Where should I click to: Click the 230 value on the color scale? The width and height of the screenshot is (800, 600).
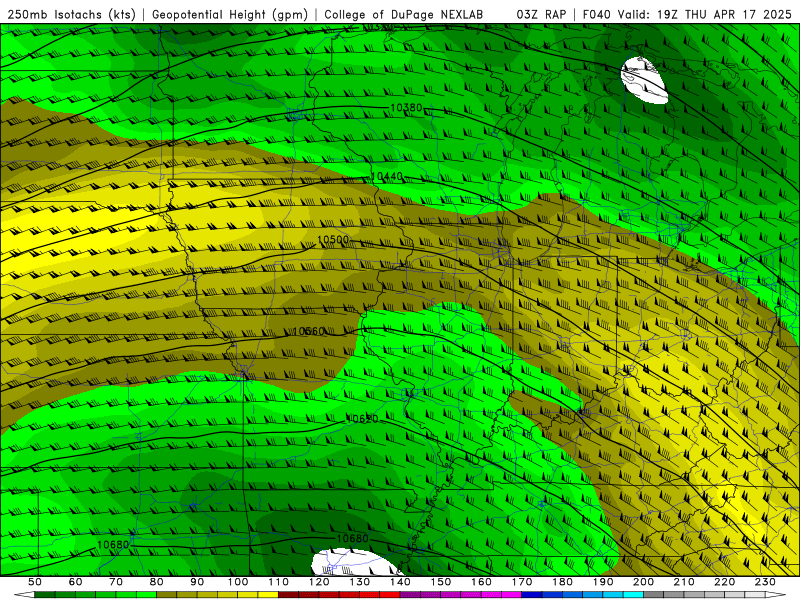[x=765, y=582]
